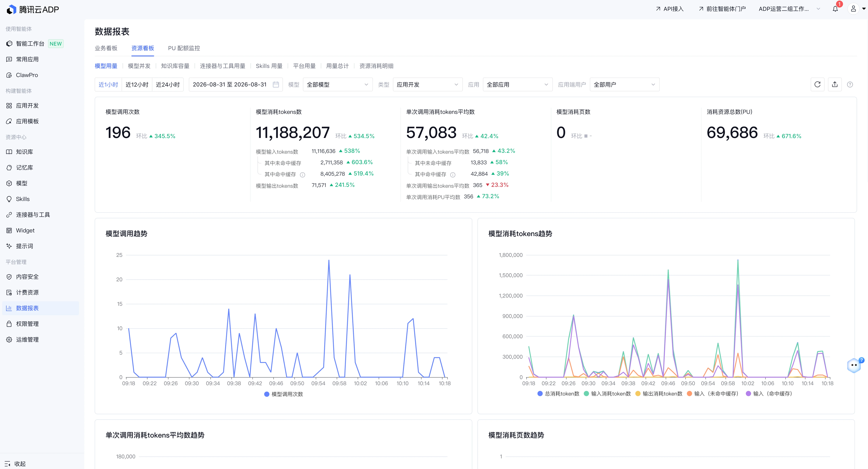This screenshot has height=469, width=868.
Task: Open the help question mark icon
Action: click(850, 85)
